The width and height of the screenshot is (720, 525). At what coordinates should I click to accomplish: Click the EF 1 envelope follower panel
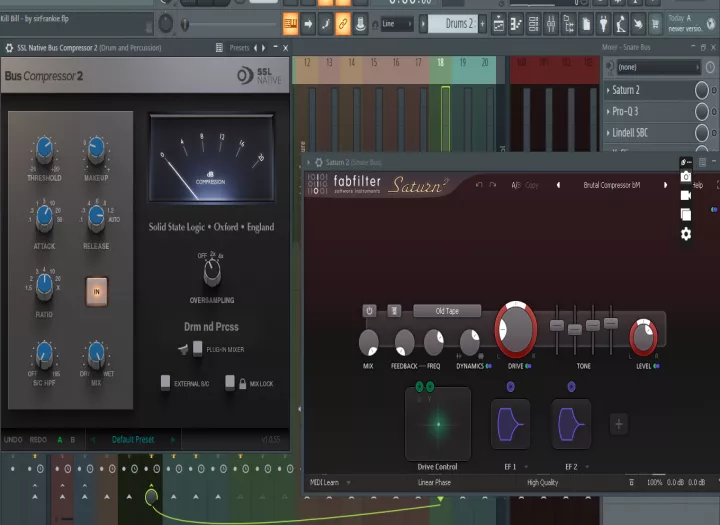click(x=510, y=424)
